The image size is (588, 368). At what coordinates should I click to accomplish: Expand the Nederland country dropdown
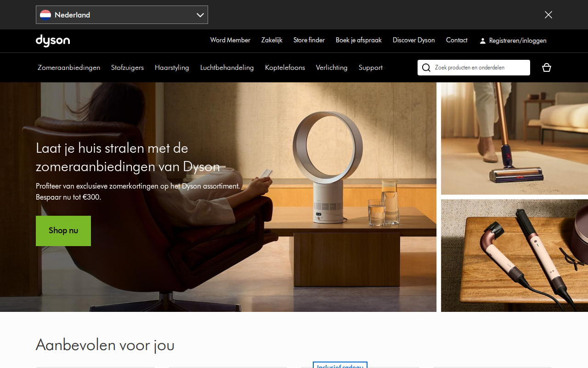[122, 15]
